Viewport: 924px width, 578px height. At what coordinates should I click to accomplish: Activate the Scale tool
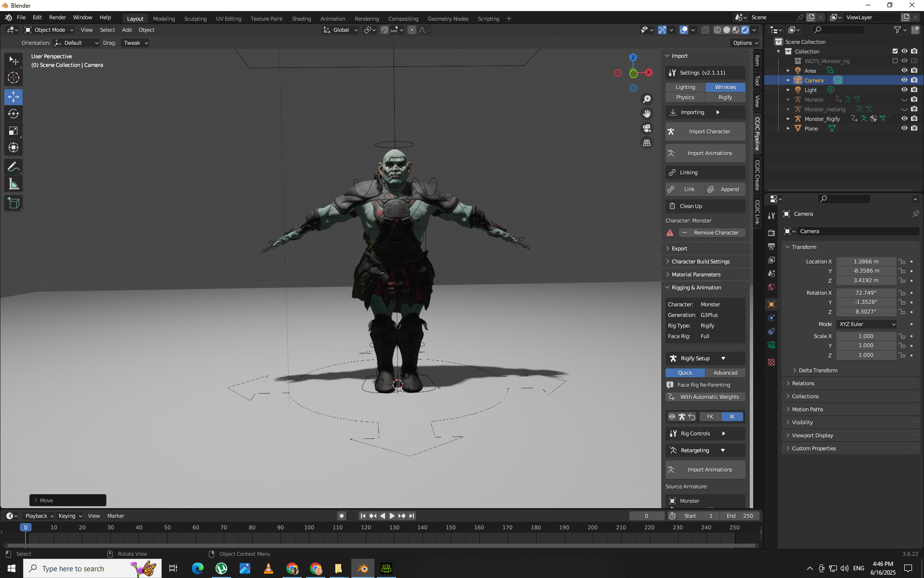pyautogui.click(x=13, y=131)
